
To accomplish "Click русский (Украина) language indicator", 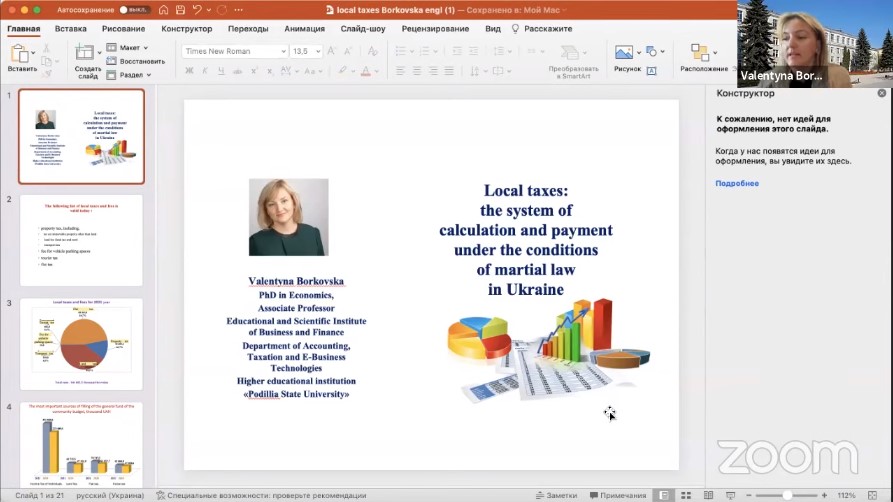I will coord(110,495).
